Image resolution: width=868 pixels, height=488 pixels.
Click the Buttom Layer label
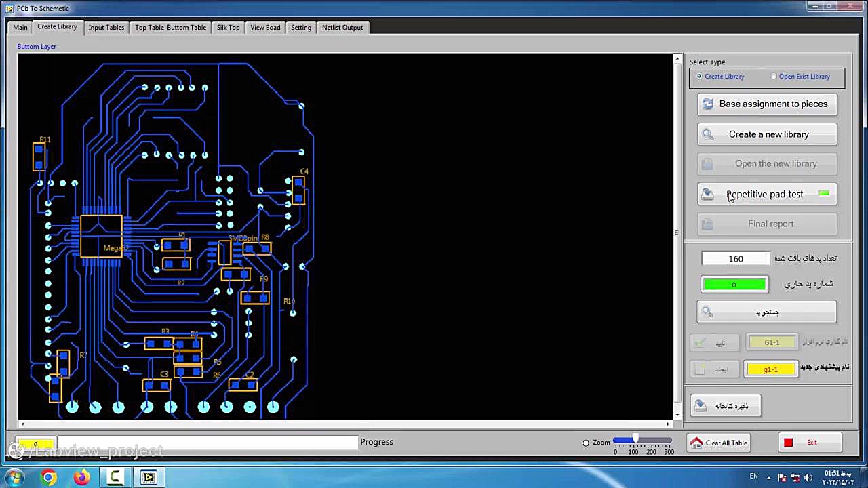pos(37,47)
